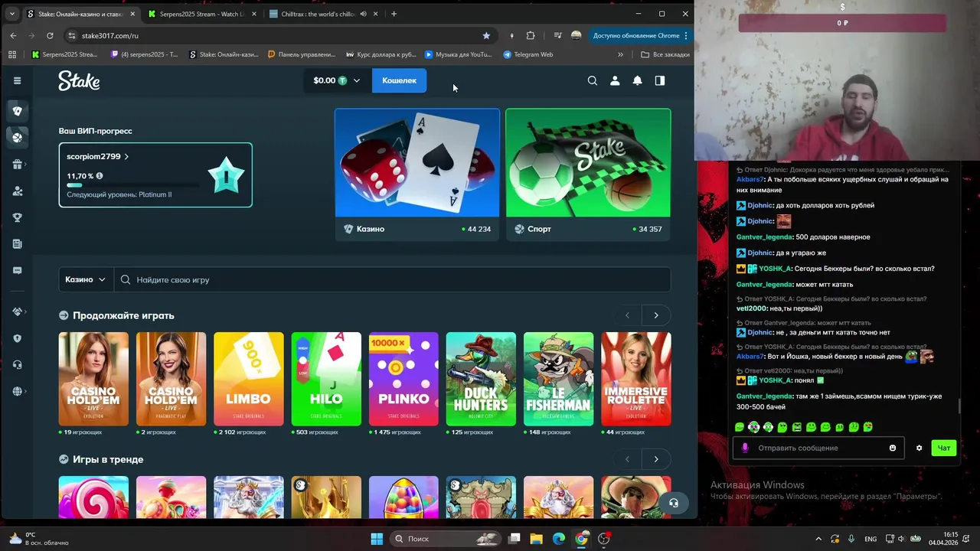Open the Курс доллара к руб bookmark
The image size is (980, 551).
[x=381, y=54]
